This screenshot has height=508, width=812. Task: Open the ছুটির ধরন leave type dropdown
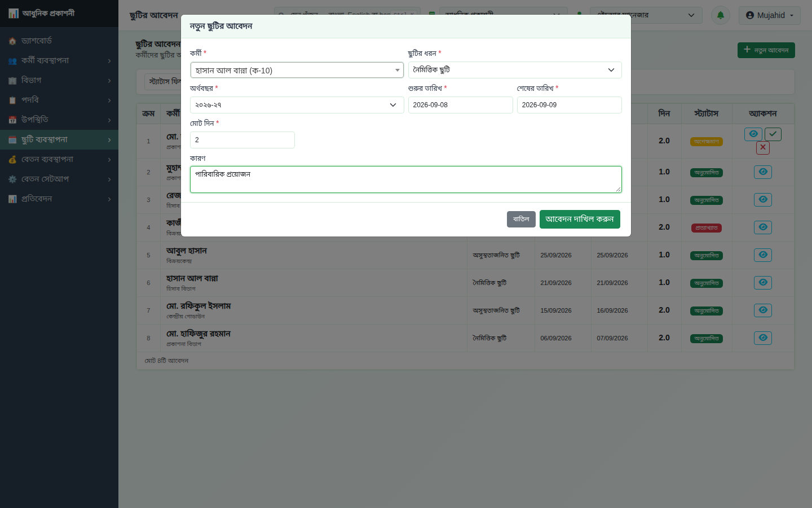(515, 70)
